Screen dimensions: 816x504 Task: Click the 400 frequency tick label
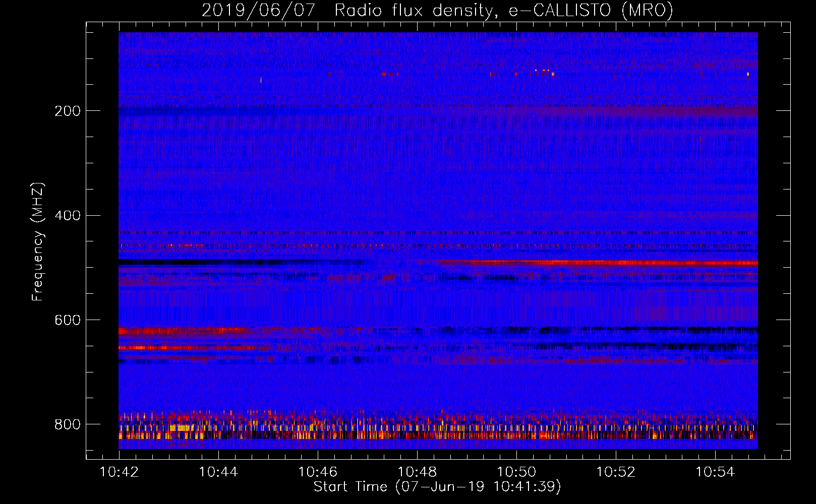[68, 216]
